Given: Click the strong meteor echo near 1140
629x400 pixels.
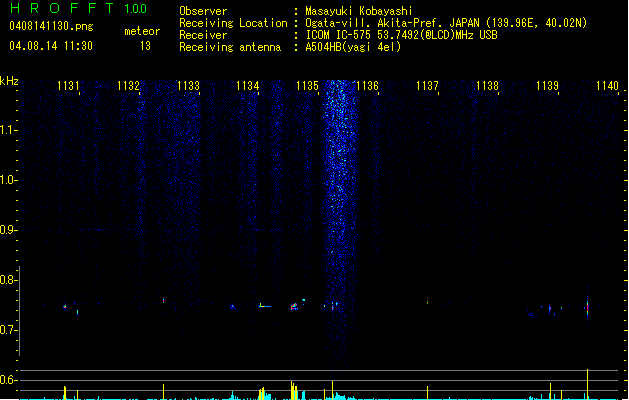Looking at the screenshot, I should click(587, 307).
